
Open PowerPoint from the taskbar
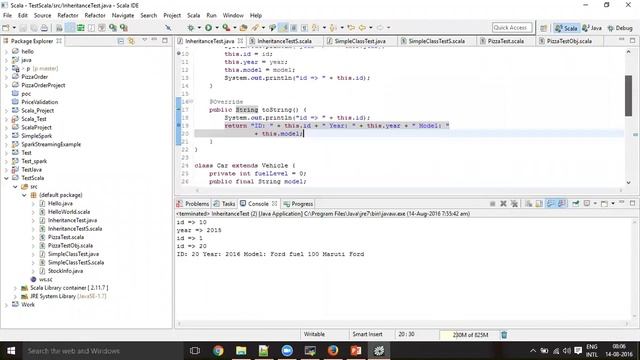tap(356, 351)
